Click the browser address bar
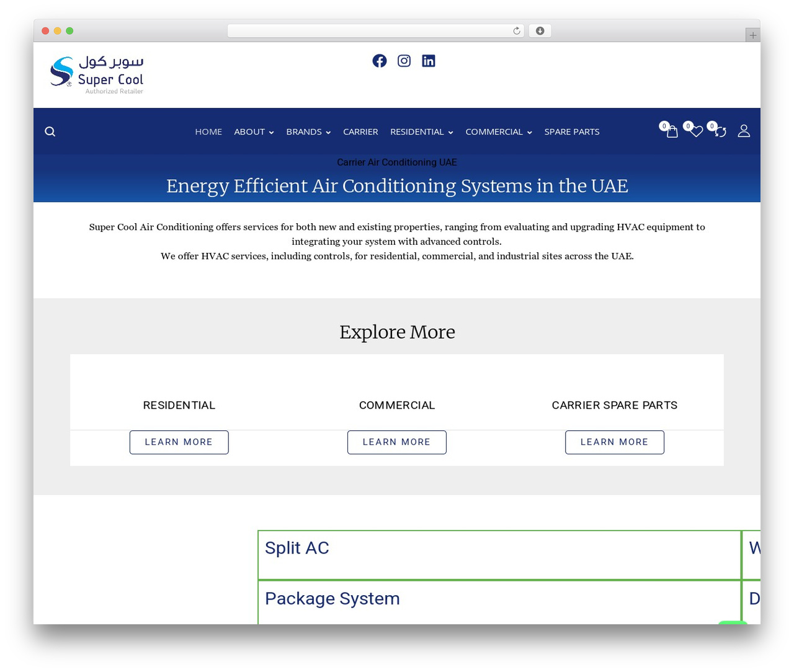Viewport: 794px width, 672px height. click(376, 31)
